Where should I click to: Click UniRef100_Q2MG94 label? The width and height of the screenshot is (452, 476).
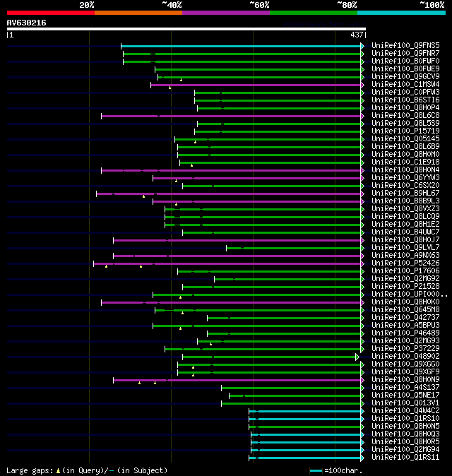405,450
